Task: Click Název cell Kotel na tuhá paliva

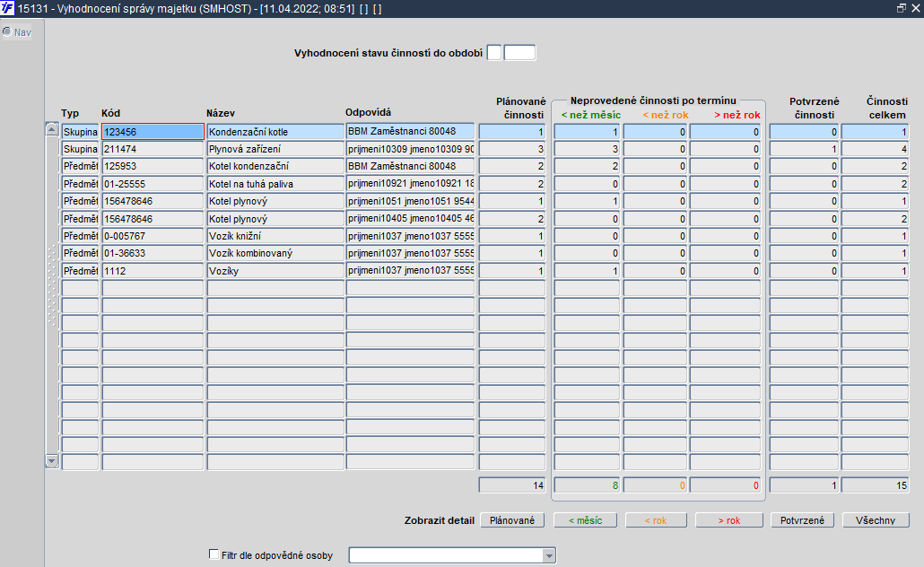Action: [275, 184]
